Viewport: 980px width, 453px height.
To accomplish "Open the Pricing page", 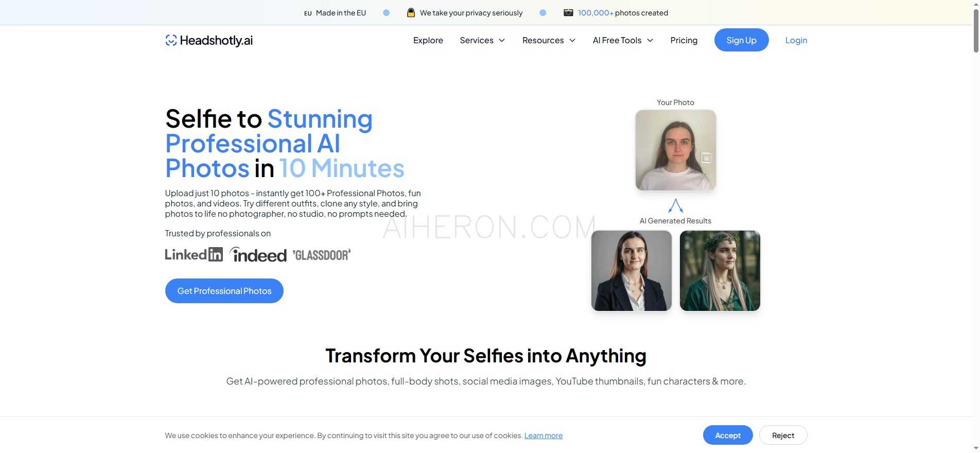I will (x=684, y=40).
